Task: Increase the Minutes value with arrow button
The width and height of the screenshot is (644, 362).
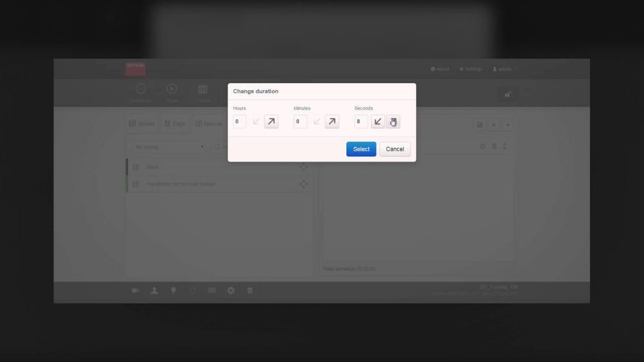Action: point(332,121)
